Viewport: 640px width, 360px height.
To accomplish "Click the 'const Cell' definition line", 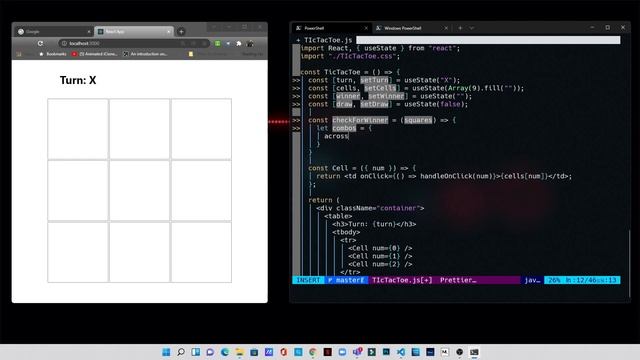I will (362, 168).
